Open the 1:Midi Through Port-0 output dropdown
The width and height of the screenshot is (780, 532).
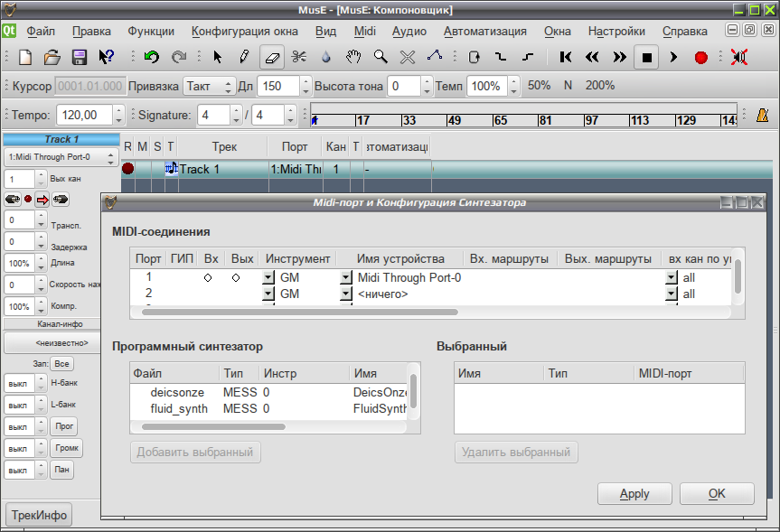pos(61,157)
